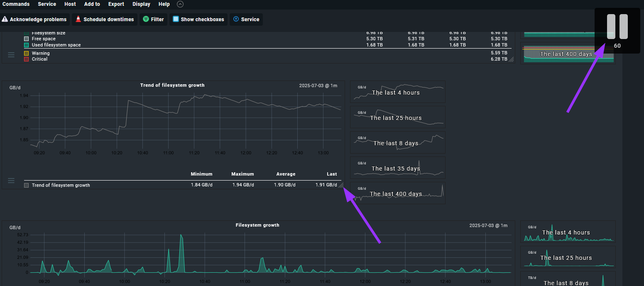This screenshot has height=286, width=644.
Task: Click the blue Service toolbar icon
Action: (236, 20)
